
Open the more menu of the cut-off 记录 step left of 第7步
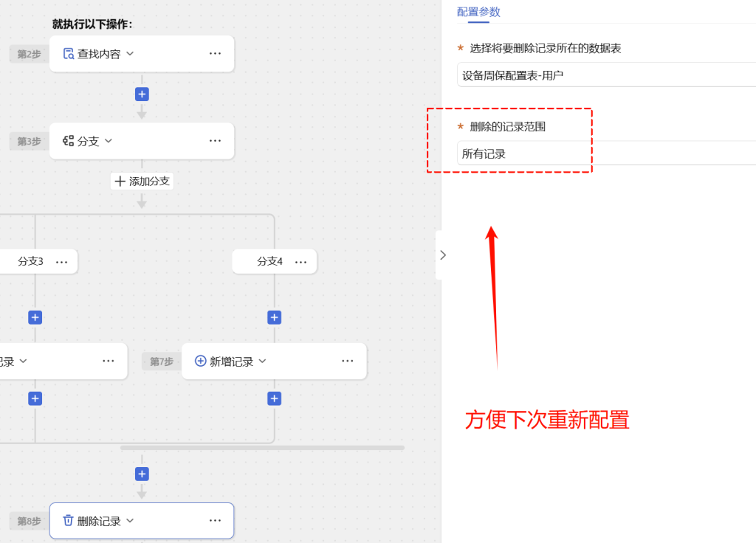109,361
